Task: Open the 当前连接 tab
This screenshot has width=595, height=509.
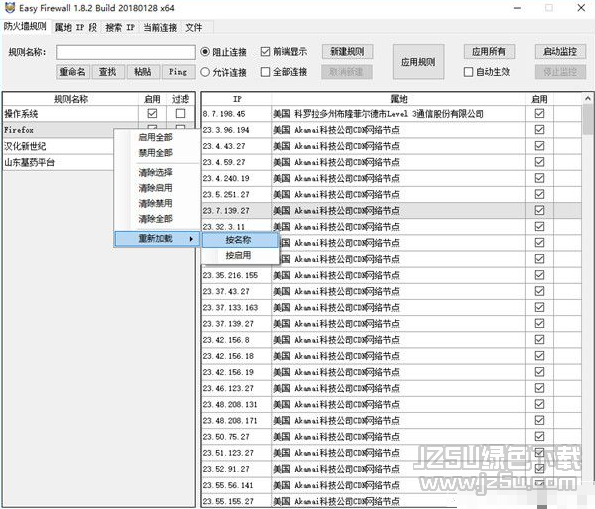Action: point(160,28)
